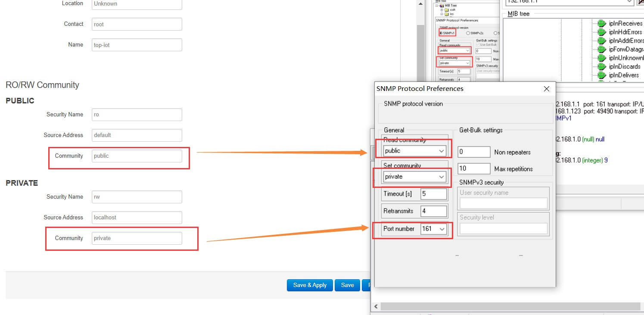This screenshot has height=315, width=644.
Task: Select ipInHdrErrors label in MIB tree
Action: coord(625,32)
